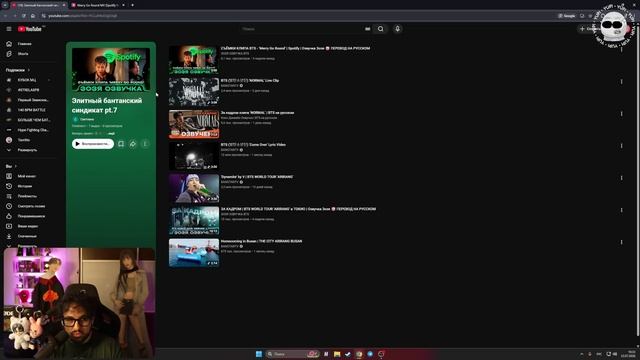Share the playlist via arrow icon
Screen dimensions: 640x360
133,144
